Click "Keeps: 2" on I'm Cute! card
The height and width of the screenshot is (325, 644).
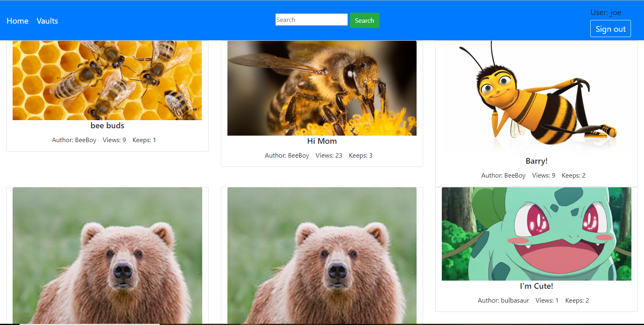(577, 301)
